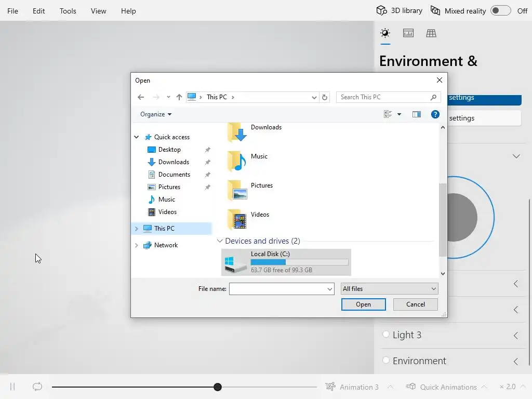Select Downloads in Quick access sidebar
The width and height of the screenshot is (532, 399).
click(x=174, y=162)
